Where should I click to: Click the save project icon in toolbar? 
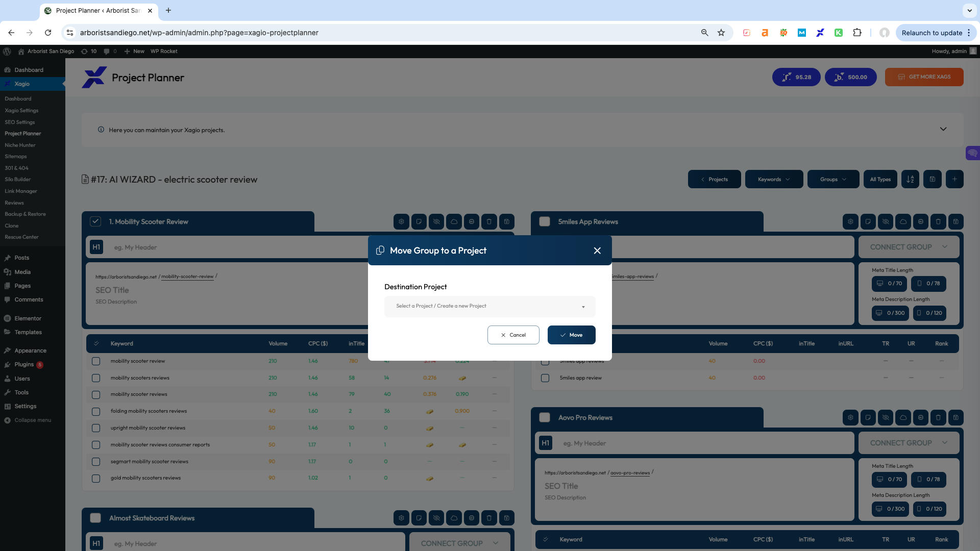click(x=932, y=179)
